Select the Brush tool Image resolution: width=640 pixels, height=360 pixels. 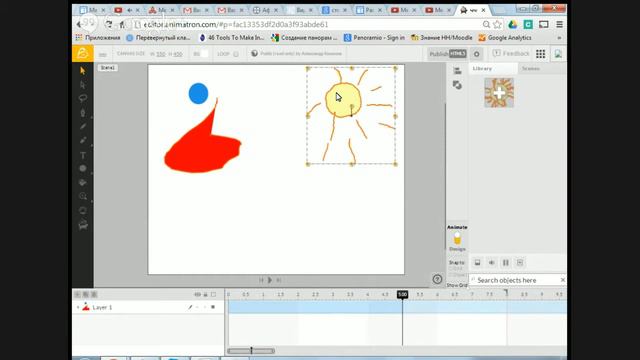[83, 140]
